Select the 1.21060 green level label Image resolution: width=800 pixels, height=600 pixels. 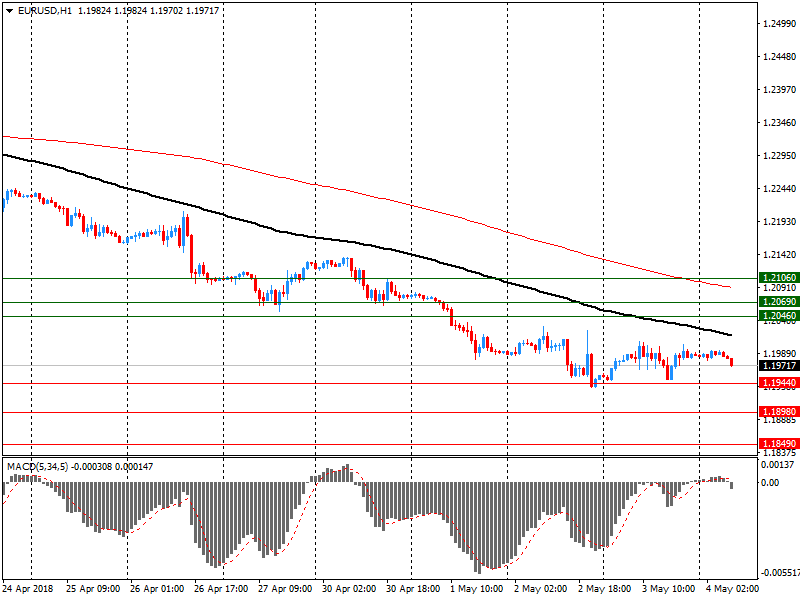779,278
